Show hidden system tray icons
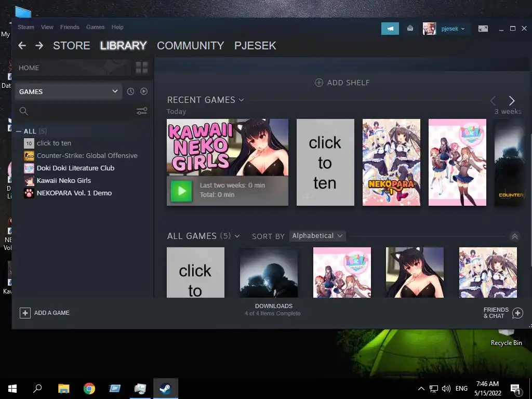Image resolution: width=532 pixels, height=399 pixels. point(421,389)
